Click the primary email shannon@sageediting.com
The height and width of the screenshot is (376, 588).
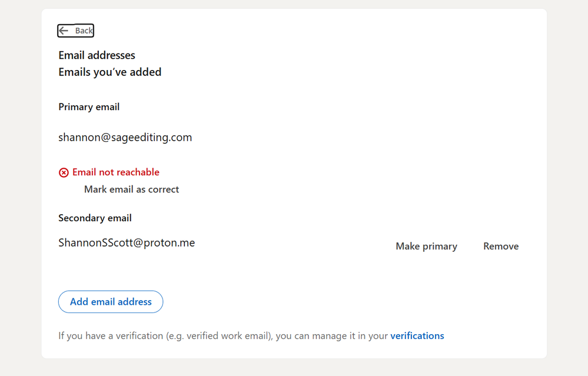tap(125, 137)
